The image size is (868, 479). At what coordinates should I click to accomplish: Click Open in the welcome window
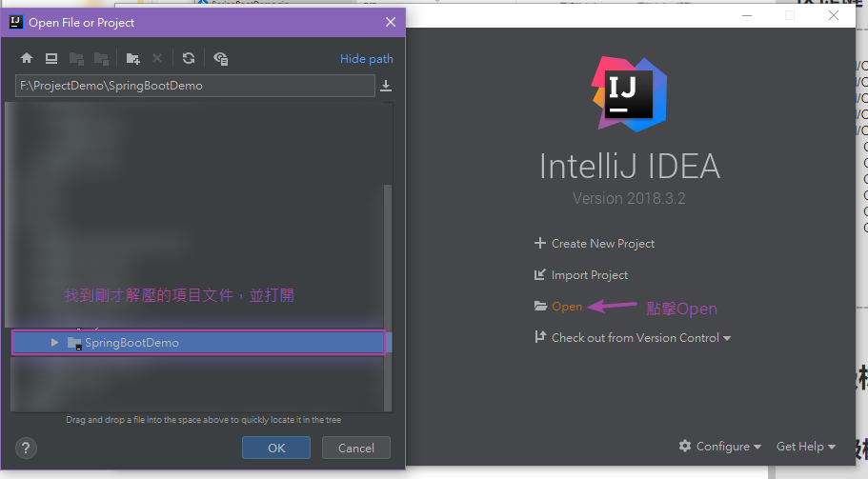[567, 307]
